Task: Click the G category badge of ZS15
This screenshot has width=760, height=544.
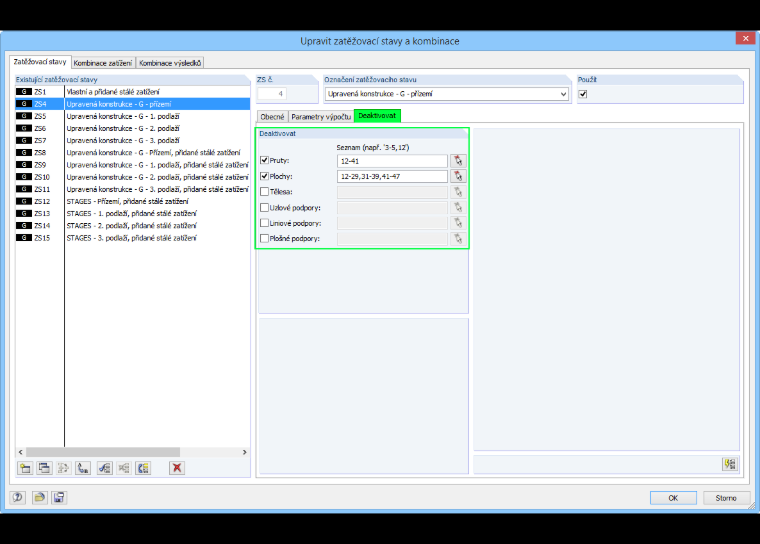Action: point(24,238)
